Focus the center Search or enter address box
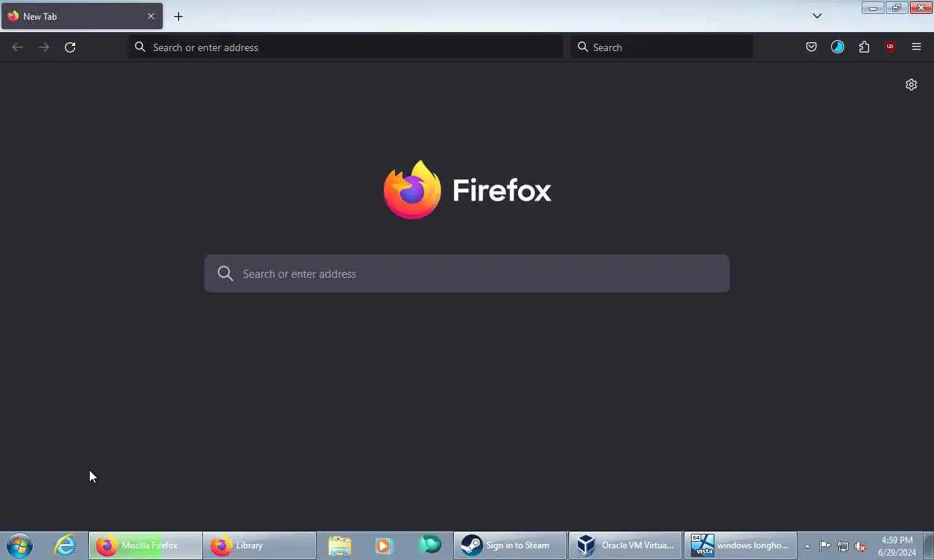Image resolution: width=934 pixels, height=560 pixels. [x=467, y=273]
